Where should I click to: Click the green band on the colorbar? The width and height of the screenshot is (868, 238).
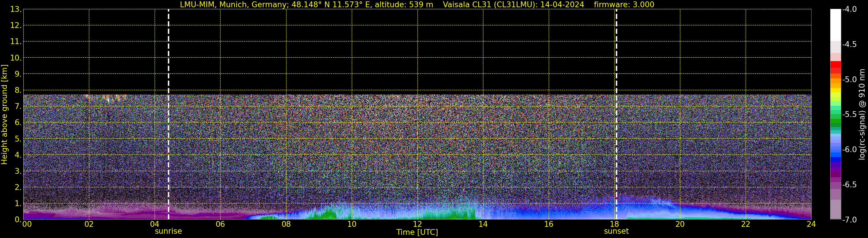(835, 121)
